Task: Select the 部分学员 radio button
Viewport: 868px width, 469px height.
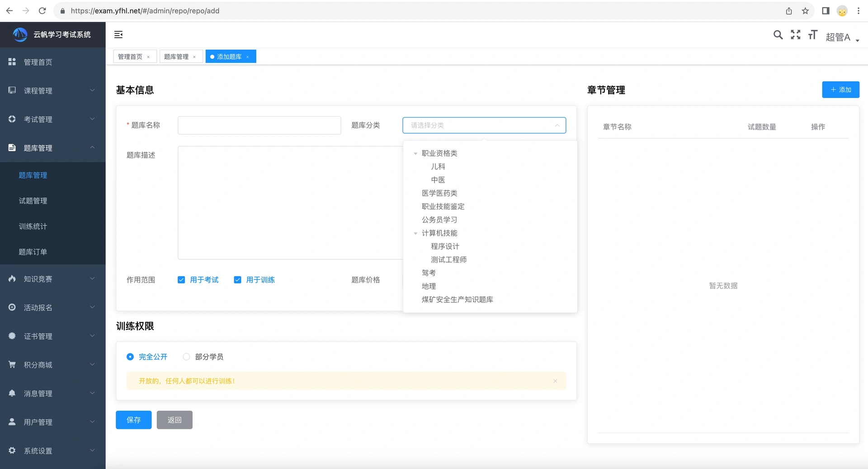Action: [x=186, y=356]
